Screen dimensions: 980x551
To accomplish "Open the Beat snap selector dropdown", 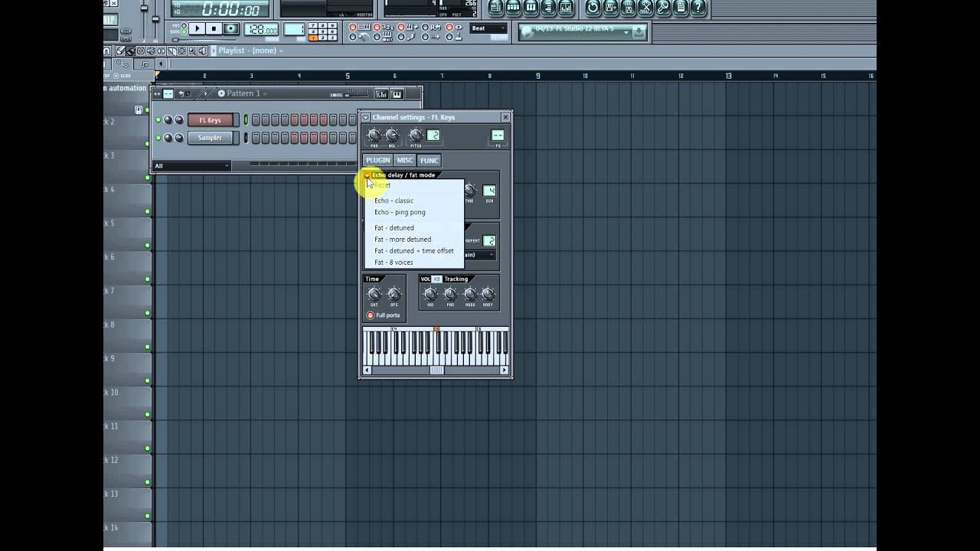I will (488, 28).
